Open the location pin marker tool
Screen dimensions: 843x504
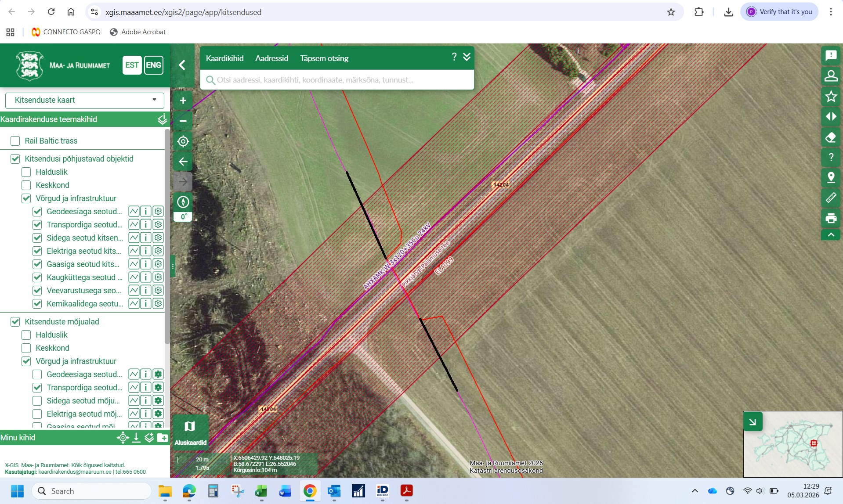831,177
